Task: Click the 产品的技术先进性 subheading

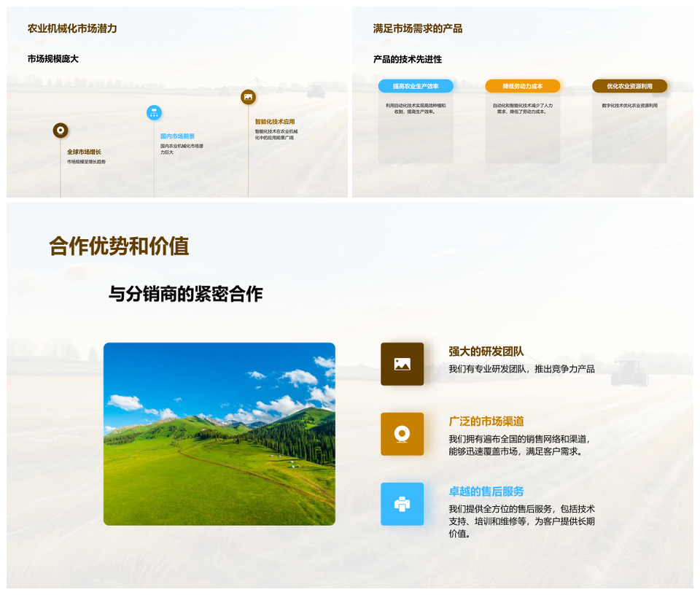Action: [x=408, y=59]
